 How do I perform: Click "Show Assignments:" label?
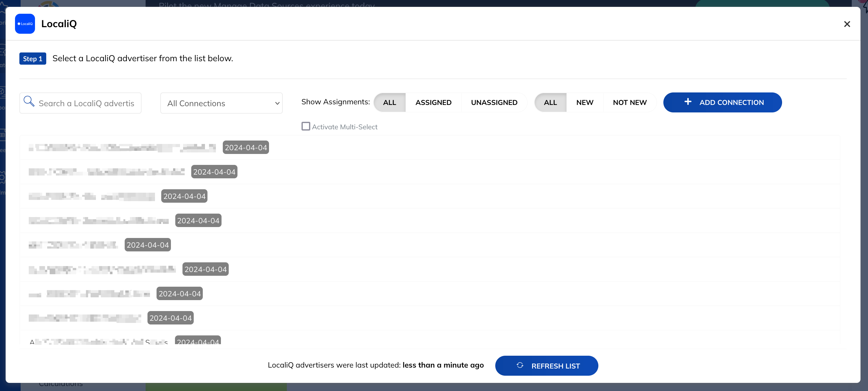click(335, 102)
